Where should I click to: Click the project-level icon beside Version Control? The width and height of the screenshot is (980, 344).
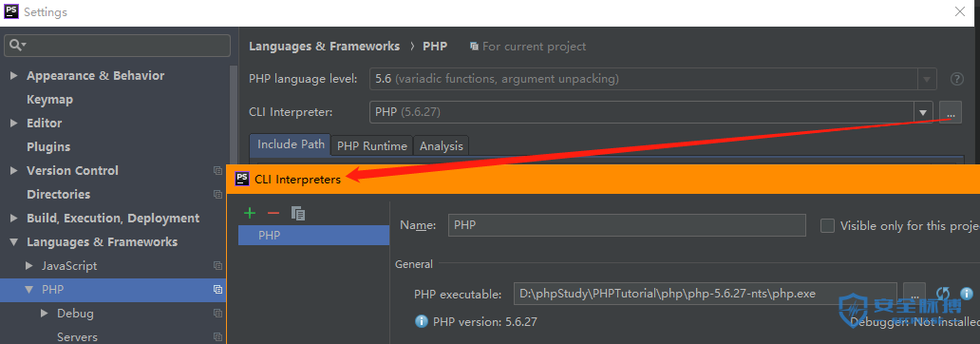[217, 171]
